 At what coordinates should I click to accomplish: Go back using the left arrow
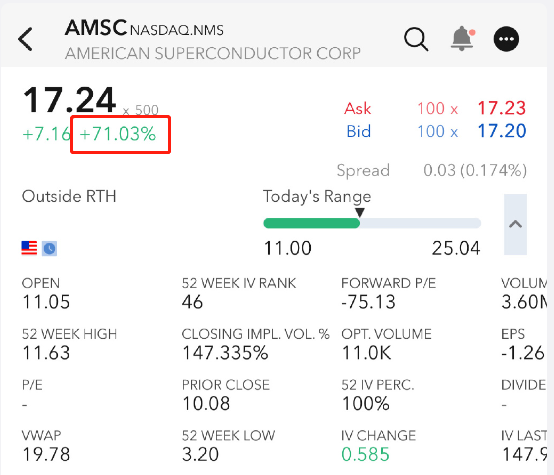click(25, 39)
